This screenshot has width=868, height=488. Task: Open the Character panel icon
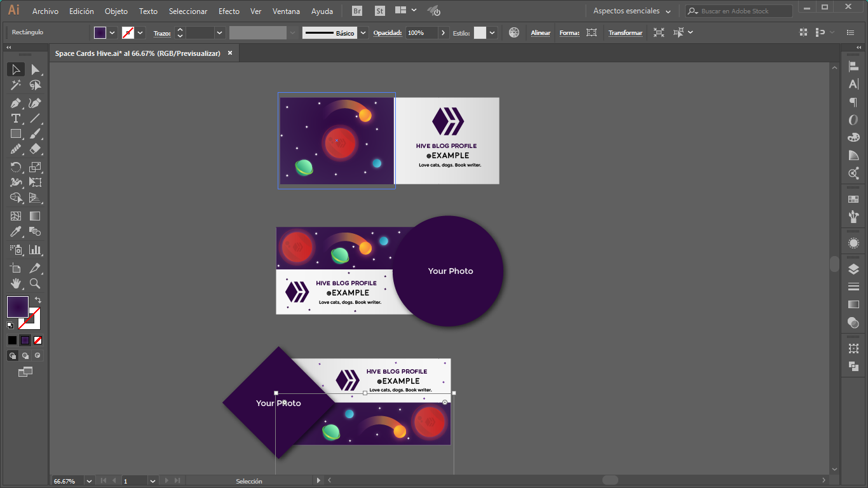tap(853, 84)
